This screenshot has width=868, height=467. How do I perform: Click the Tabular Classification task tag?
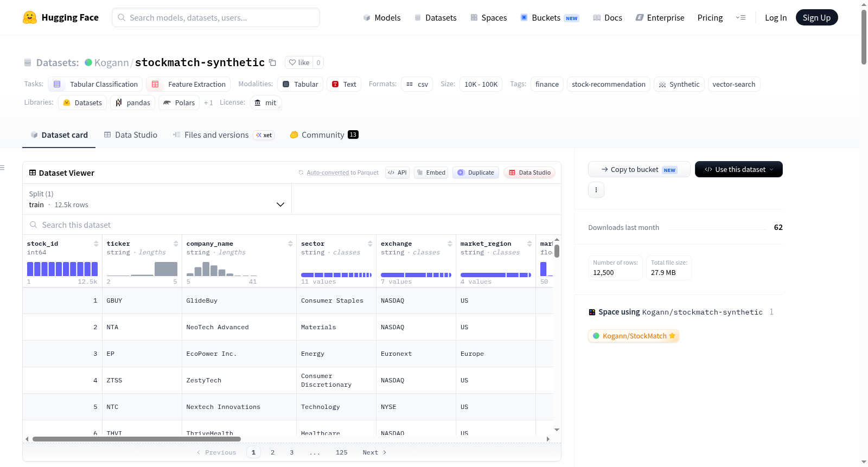[x=95, y=84]
